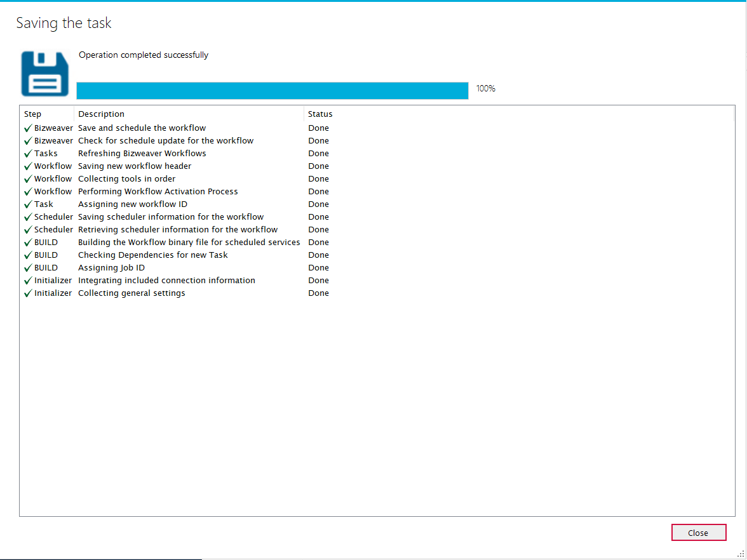Image resolution: width=747 pixels, height=560 pixels.
Task: Click 'Done' status for Collecting general settings
Action: point(319,293)
